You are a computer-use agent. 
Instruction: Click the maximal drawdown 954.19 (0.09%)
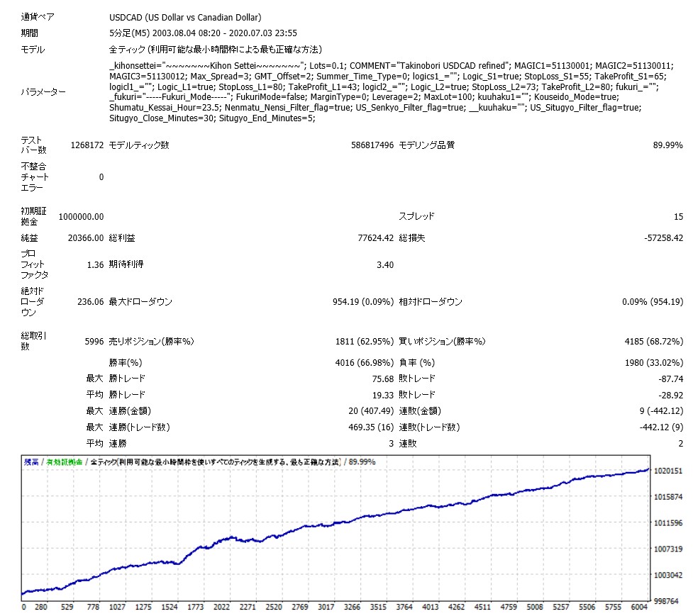(363, 302)
